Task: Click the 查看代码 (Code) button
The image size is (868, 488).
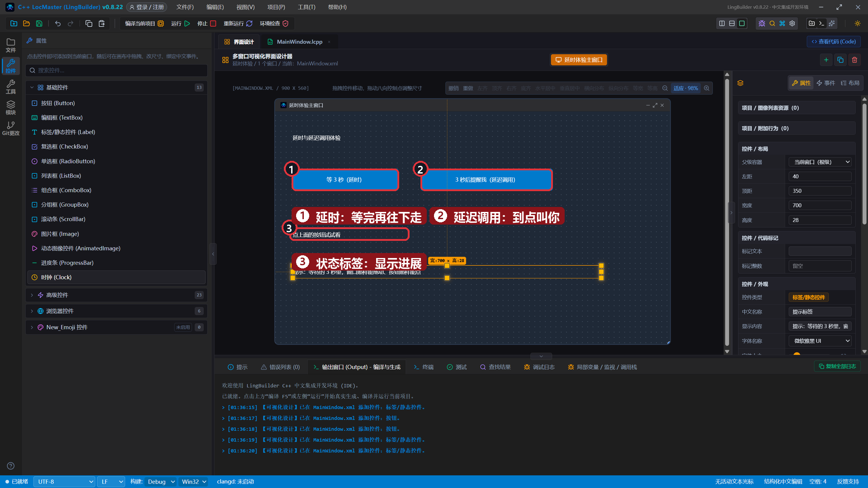Action: tap(834, 42)
